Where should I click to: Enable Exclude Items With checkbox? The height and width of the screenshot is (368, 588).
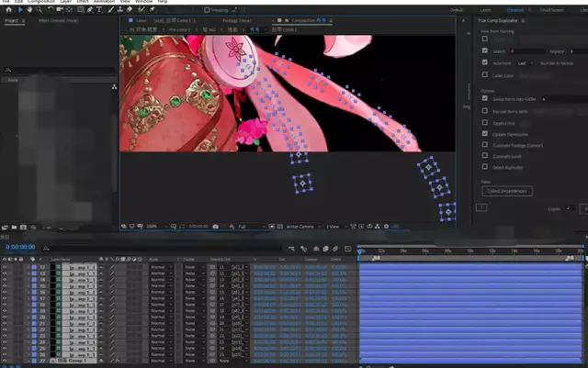point(485,110)
